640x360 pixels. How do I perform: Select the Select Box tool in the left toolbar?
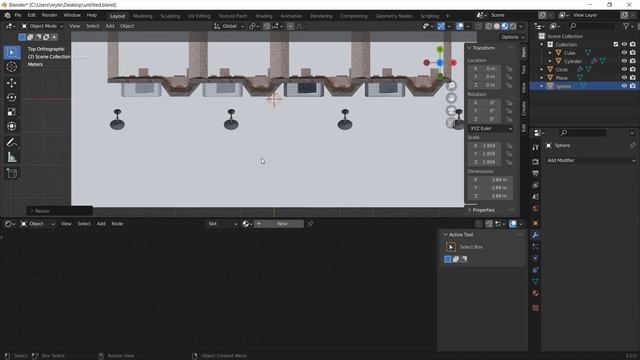click(12, 53)
